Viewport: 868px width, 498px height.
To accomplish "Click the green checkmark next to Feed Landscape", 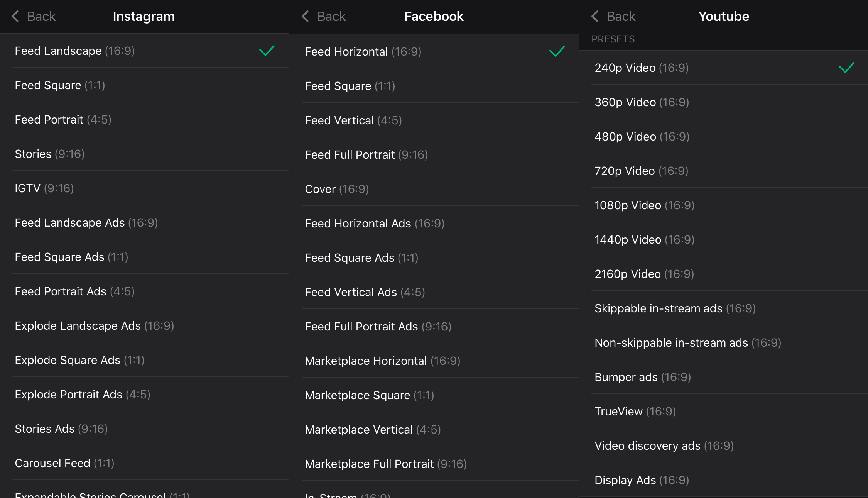I will [267, 51].
